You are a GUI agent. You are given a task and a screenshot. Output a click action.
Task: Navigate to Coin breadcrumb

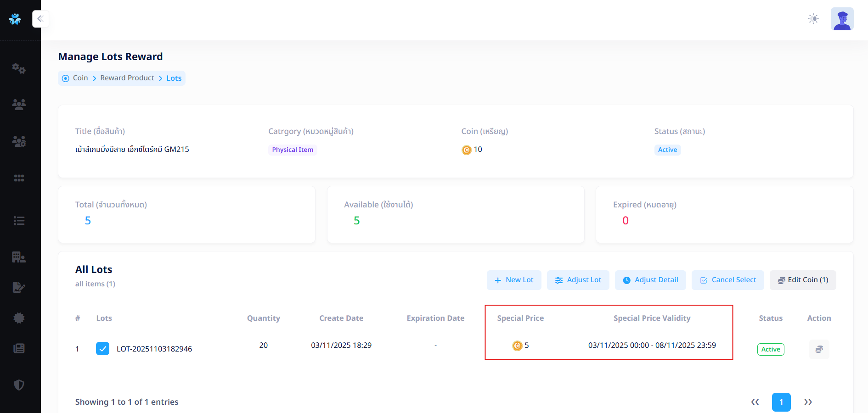pos(80,78)
